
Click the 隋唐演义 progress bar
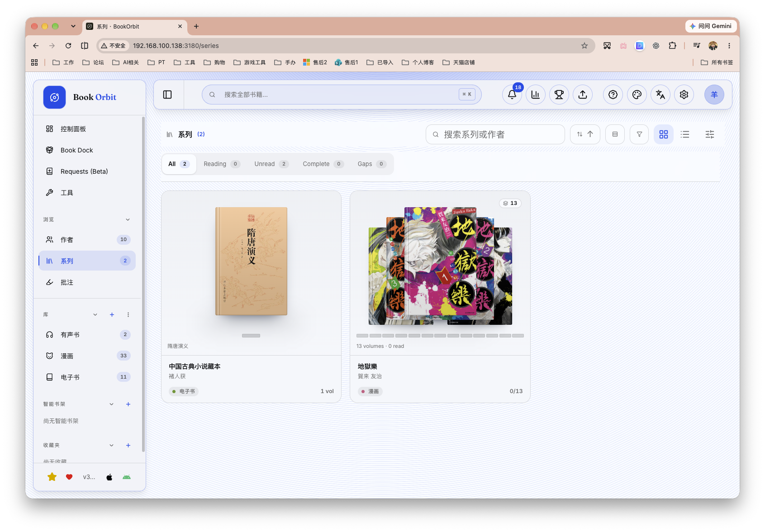pyautogui.click(x=251, y=336)
